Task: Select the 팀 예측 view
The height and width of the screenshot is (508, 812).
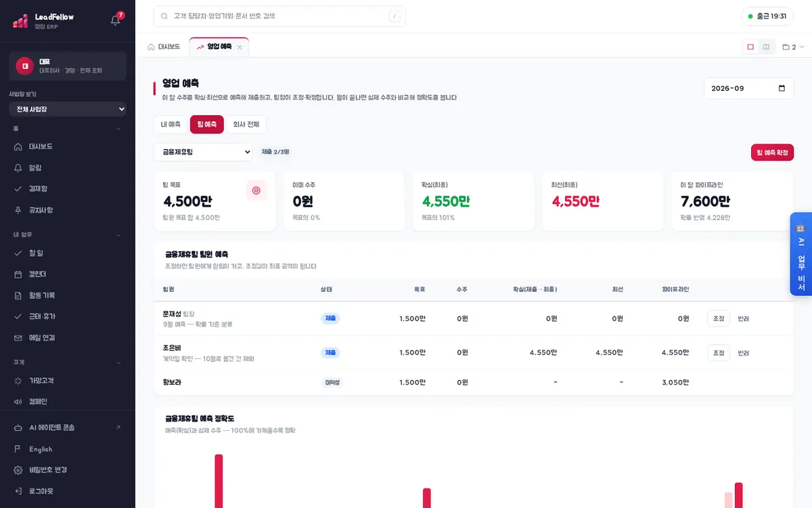Action: [207, 125]
